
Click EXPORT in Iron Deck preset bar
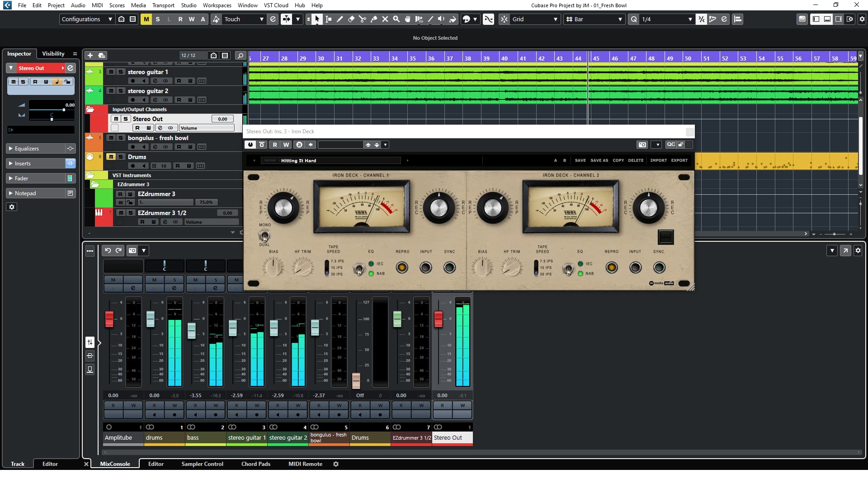[679, 160]
